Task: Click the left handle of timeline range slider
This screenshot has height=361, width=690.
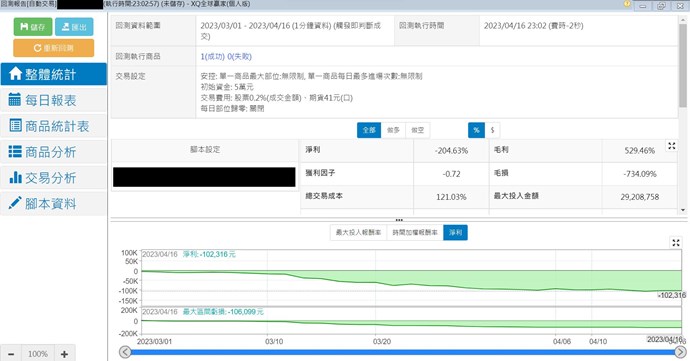Action: point(125,352)
